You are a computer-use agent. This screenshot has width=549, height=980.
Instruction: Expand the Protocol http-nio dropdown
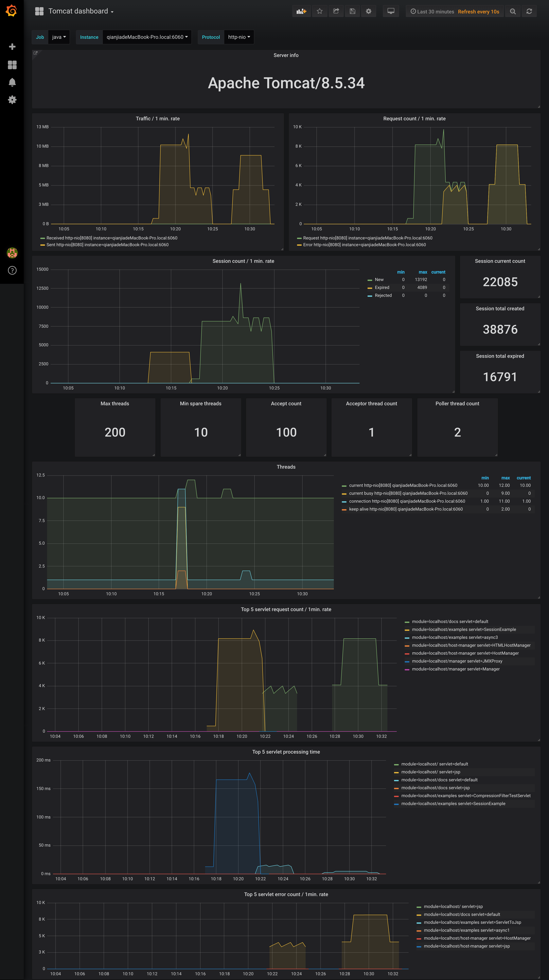tap(239, 37)
